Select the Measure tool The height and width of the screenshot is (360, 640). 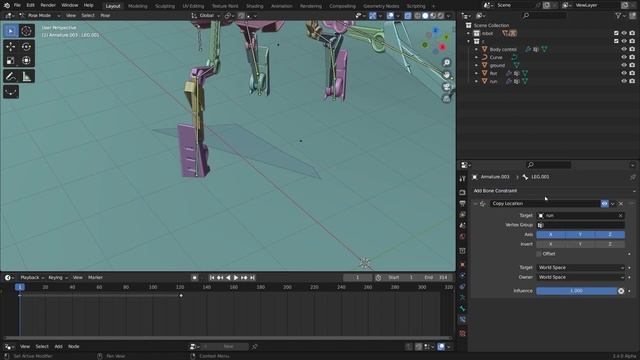click(26, 76)
